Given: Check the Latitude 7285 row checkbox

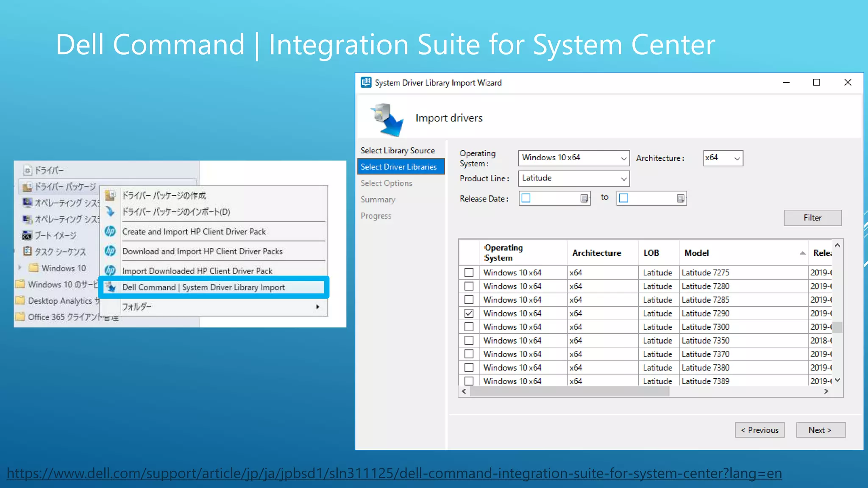Looking at the screenshot, I should (x=469, y=299).
